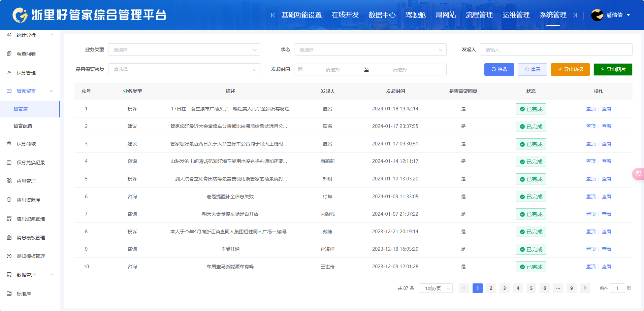This screenshot has width=644, height=311.
Task: Click the 应用管理 grid icon
Action: pos(9,181)
